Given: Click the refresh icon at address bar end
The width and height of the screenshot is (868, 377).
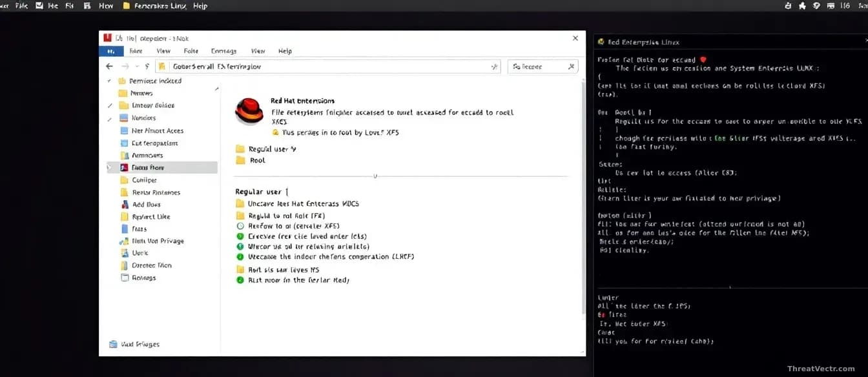Looking at the screenshot, I should (x=495, y=66).
